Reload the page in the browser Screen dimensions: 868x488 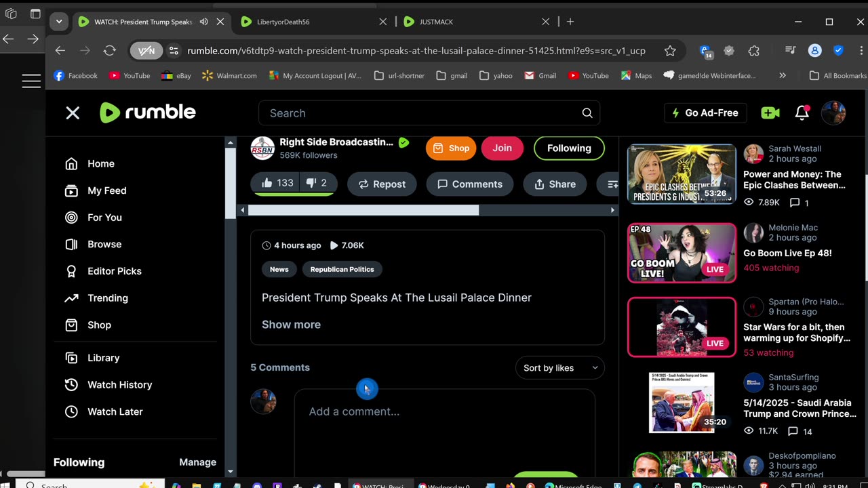[x=109, y=51]
